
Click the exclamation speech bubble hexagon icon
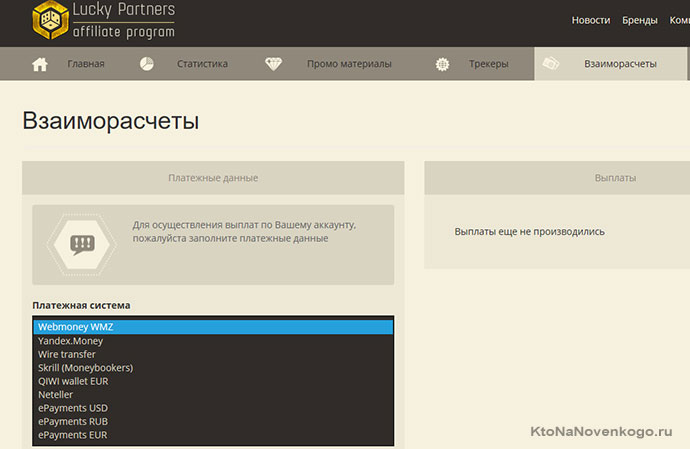(x=82, y=244)
